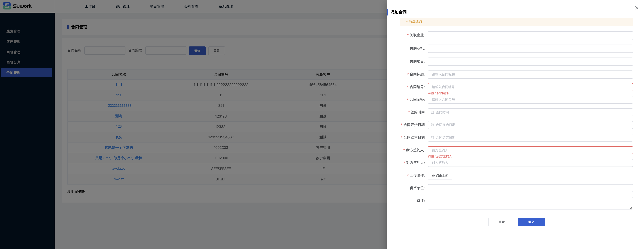Open the 客户管理 top menu
Screen dimensions: 644x249
click(122, 6)
